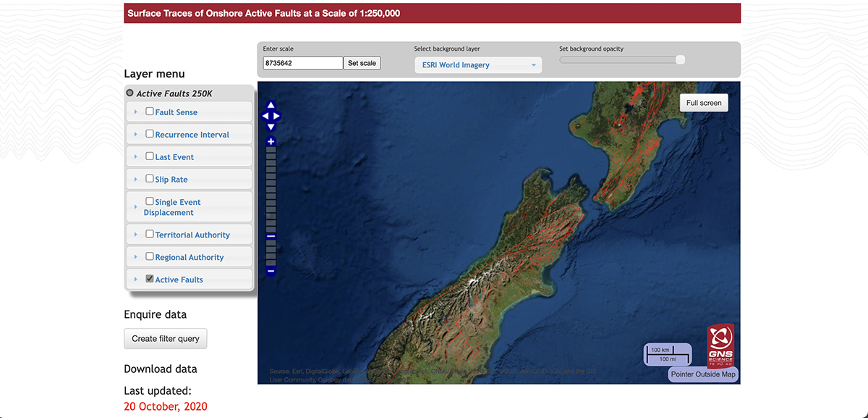Image resolution: width=868 pixels, height=420 pixels.
Task: Click the Set background opacity label
Action: tap(591, 49)
